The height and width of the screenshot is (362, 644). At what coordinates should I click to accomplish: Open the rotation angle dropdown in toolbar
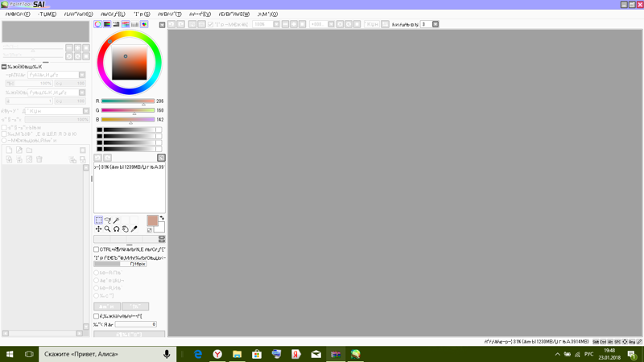point(331,24)
